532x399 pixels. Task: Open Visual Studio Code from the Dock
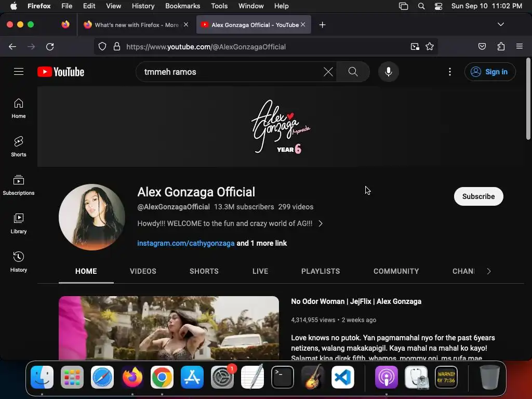point(343,377)
